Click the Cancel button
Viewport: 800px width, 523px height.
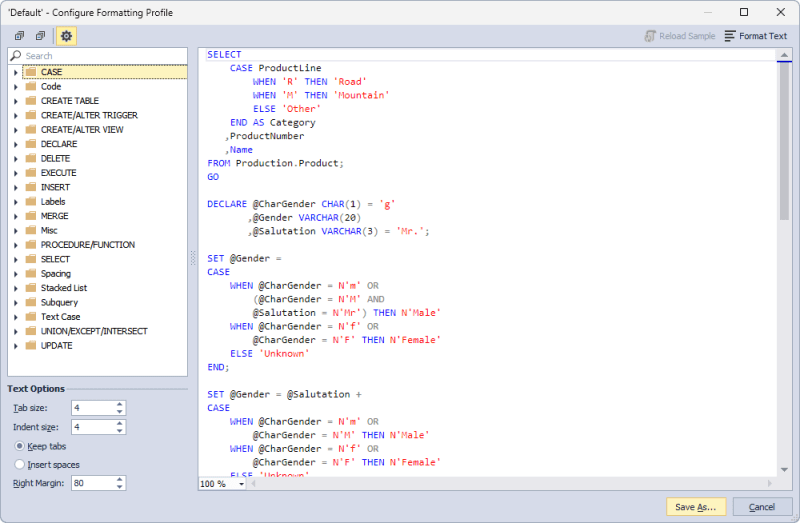(x=762, y=507)
